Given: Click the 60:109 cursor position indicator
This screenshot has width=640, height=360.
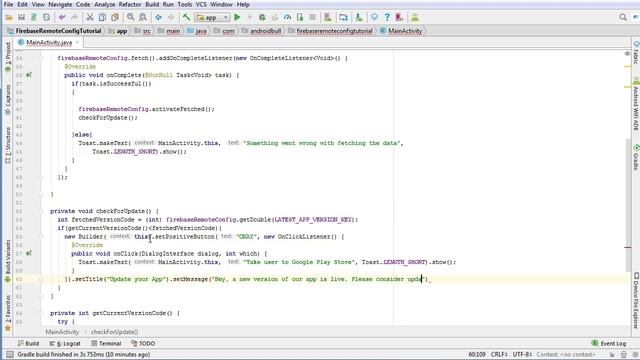Looking at the screenshot, I should [477, 354].
